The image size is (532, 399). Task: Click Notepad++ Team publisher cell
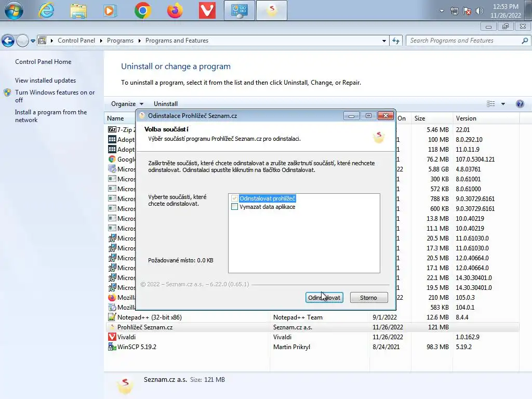coord(298,317)
